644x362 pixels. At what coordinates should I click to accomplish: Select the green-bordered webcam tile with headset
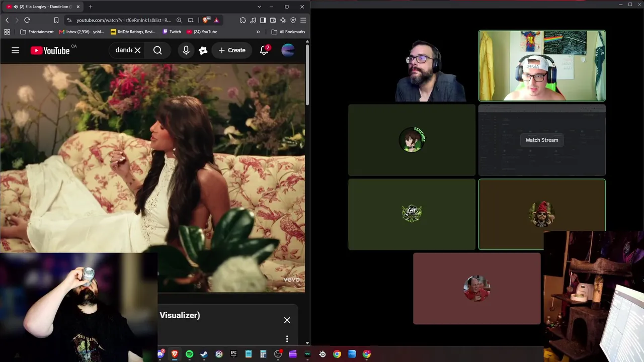point(542,66)
